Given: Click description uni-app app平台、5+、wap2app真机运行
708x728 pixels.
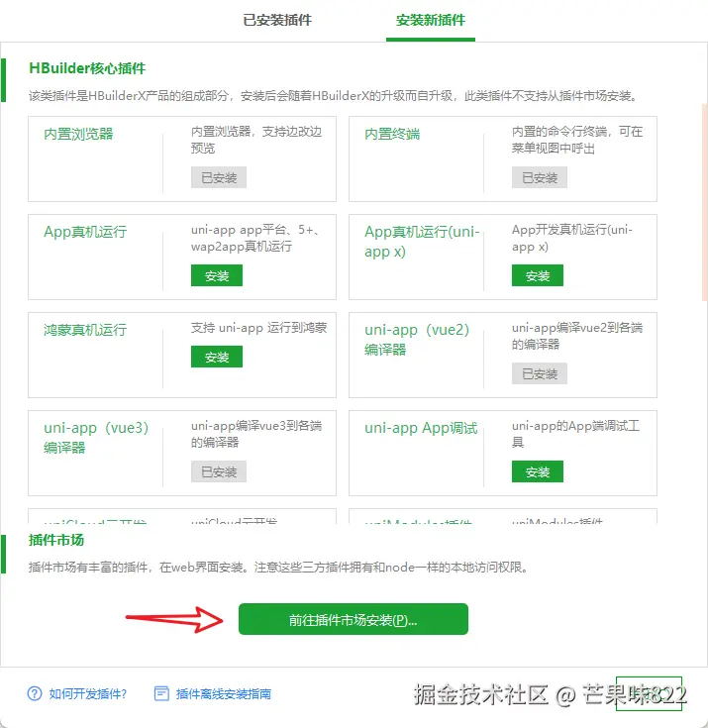Looking at the screenshot, I should [255, 238].
